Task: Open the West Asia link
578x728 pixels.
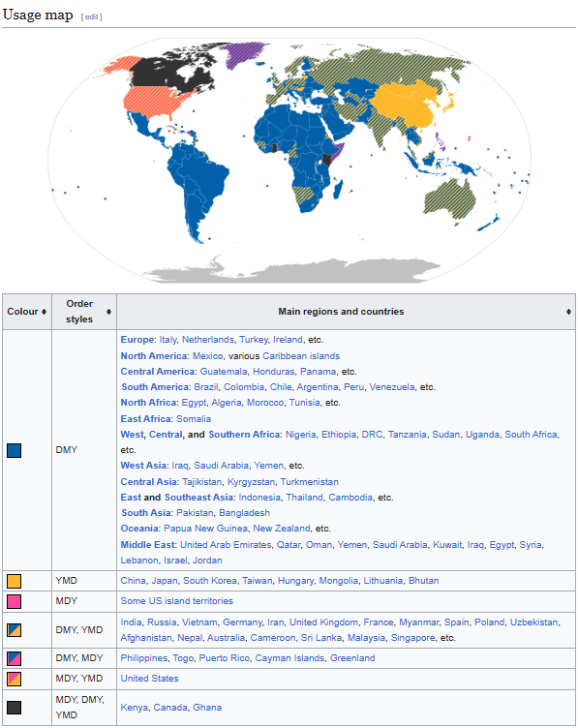Action: (143, 466)
